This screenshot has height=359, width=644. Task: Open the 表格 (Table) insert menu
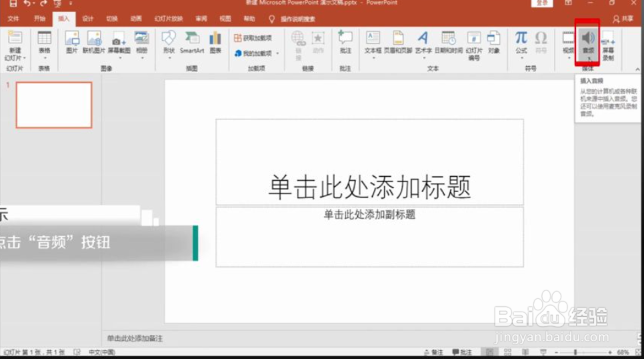[45, 45]
